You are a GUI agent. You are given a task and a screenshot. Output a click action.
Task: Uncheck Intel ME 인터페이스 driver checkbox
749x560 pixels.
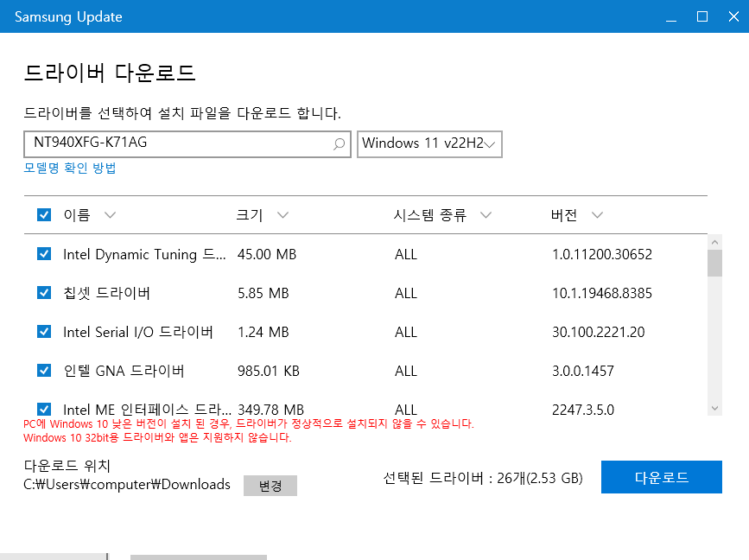click(44, 409)
